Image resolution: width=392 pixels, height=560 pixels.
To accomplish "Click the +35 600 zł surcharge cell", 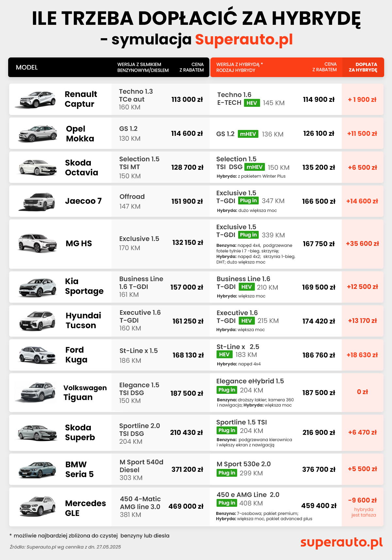I will (362, 244).
